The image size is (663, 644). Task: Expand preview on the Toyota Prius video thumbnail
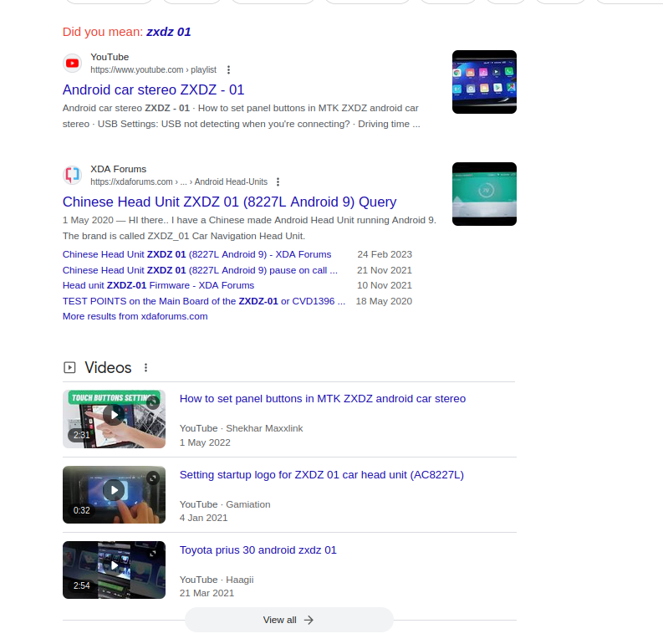tap(153, 554)
